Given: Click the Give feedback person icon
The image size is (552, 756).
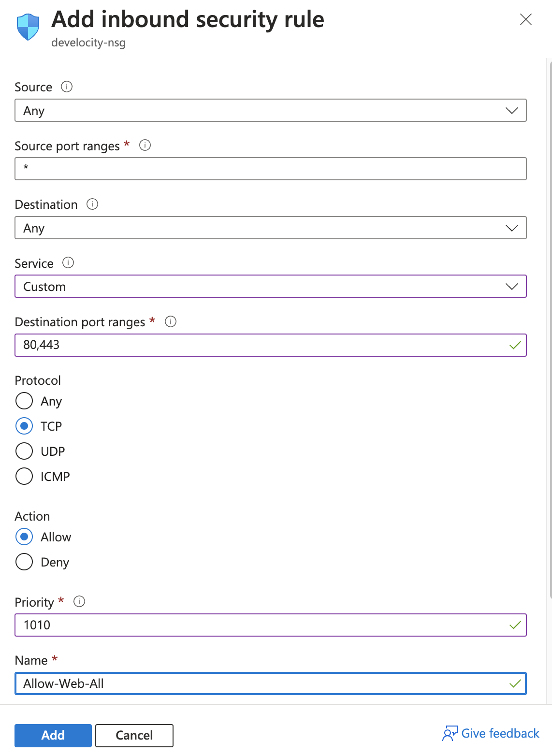Looking at the screenshot, I should (x=450, y=733).
